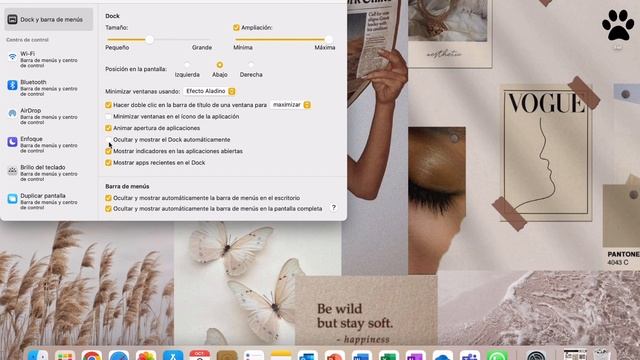Viewport: 640px width, 360px height.
Task: Click the help question mark button
Action: (x=333, y=208)
